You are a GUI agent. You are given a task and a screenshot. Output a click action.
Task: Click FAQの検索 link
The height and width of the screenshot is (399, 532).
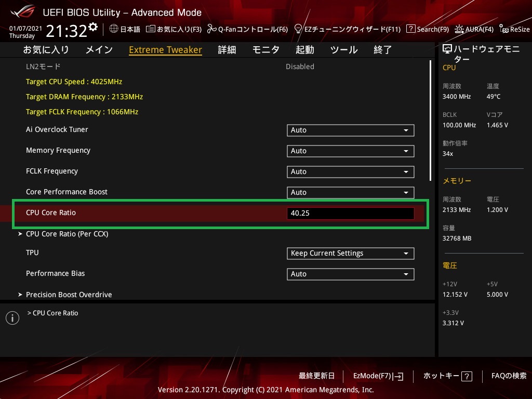509,376
